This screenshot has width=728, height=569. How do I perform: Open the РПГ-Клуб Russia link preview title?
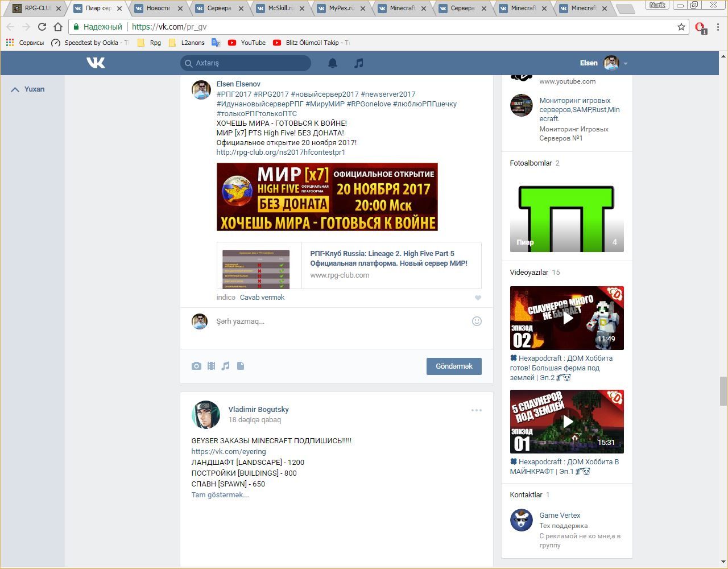click(389, 258)
